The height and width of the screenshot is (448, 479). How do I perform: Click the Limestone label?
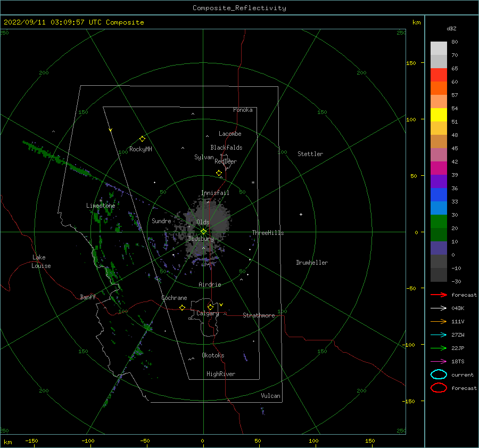click(x=101, y=206)
